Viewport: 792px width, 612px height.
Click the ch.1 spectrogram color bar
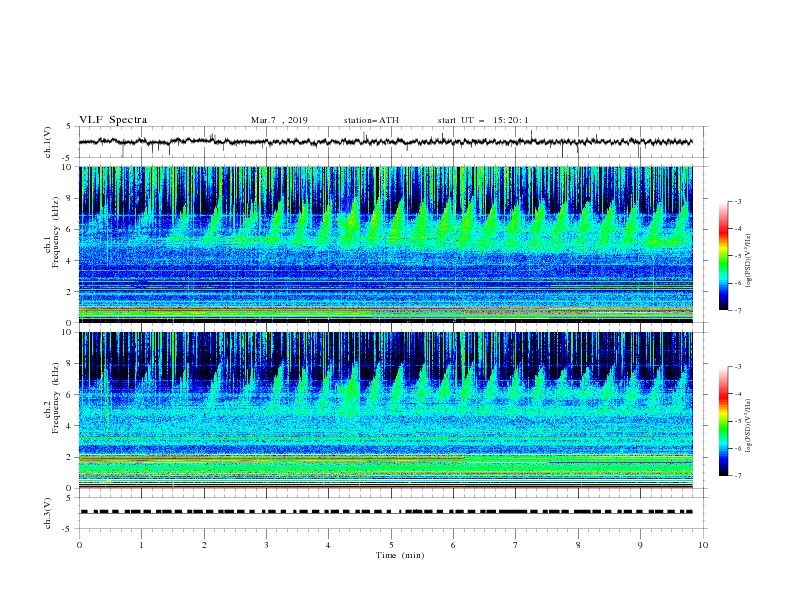click(723, 256)
